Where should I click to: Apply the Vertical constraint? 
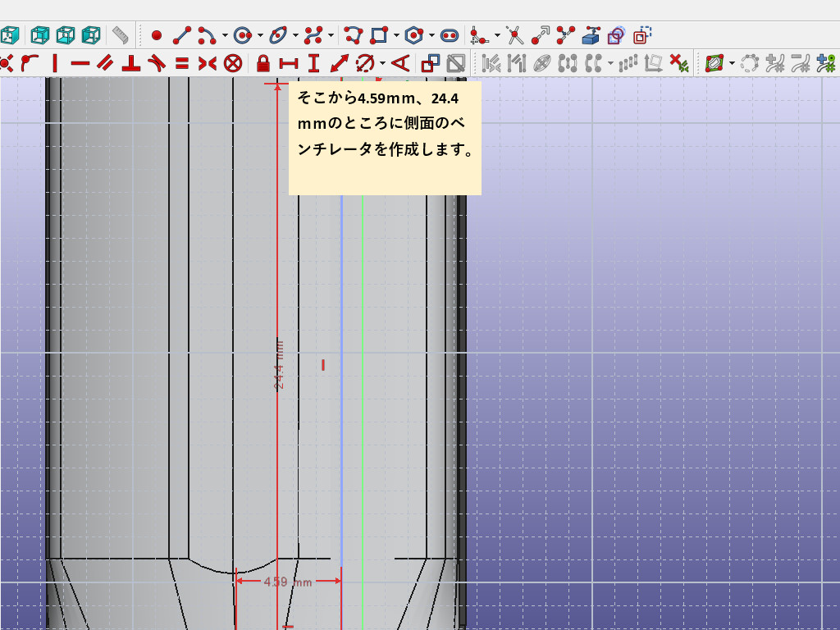point(55,62)
